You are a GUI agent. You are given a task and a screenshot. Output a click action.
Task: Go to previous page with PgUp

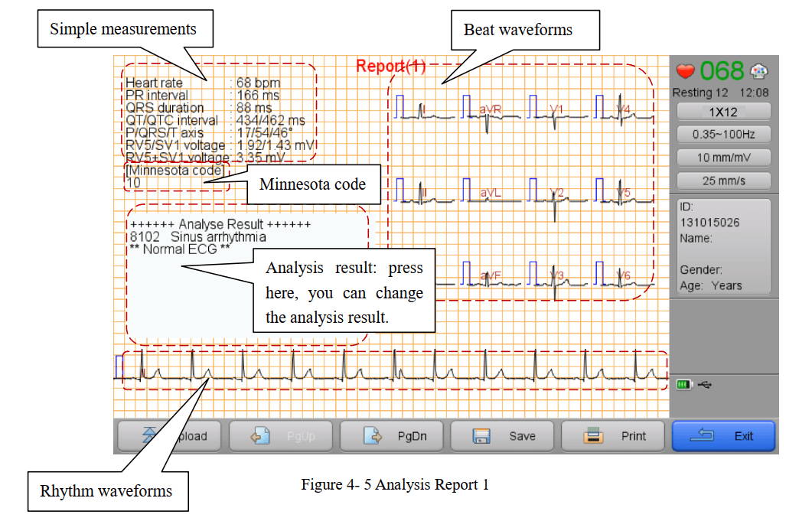(x=281, y=436)
